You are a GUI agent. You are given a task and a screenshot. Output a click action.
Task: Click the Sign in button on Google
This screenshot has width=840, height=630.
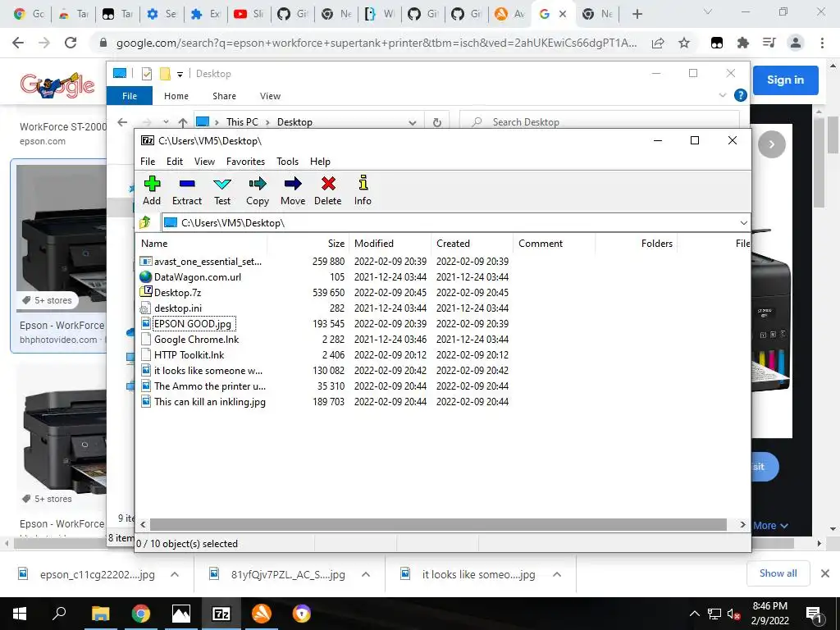click(x=785, y=80)
